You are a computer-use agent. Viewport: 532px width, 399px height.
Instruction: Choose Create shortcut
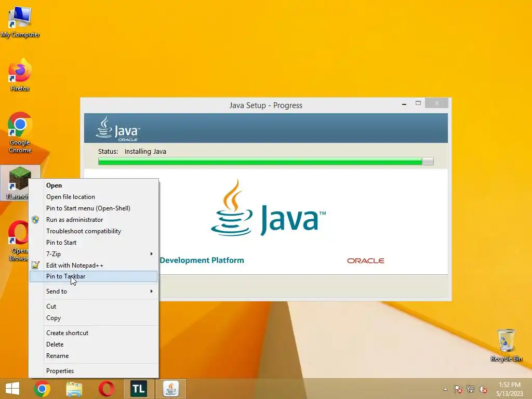coord(94,333)
